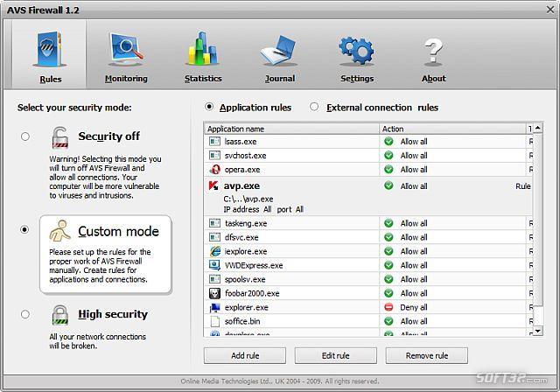
Task: Click the lsass.exe application icon
Action: 214,142
